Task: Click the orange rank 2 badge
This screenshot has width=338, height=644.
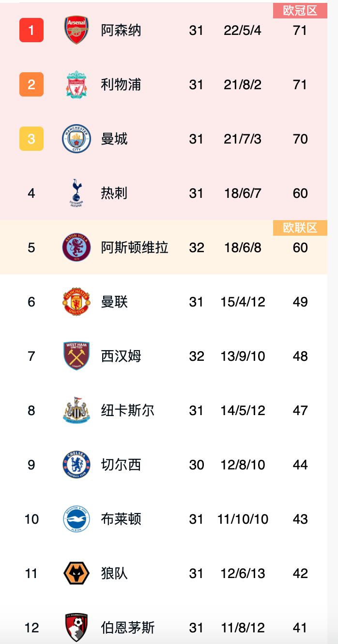Action: [31, 84]
